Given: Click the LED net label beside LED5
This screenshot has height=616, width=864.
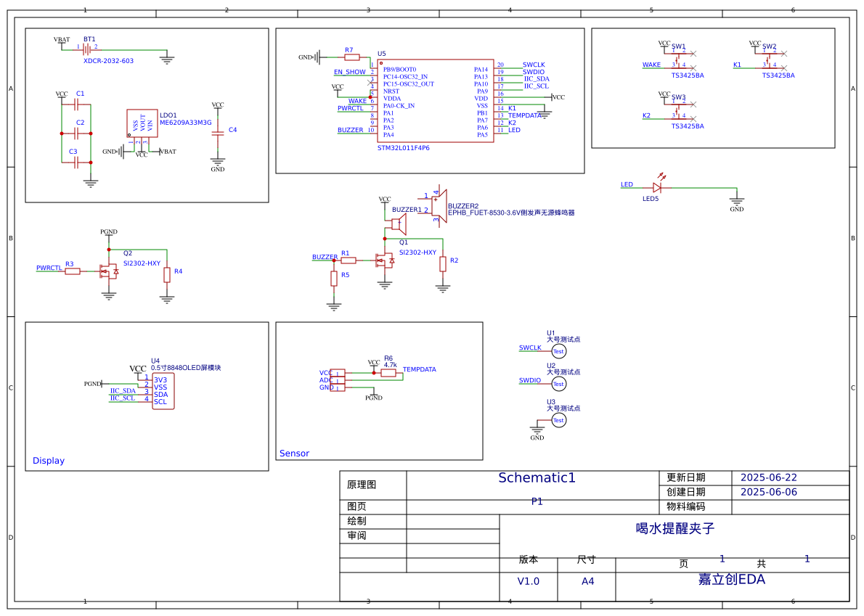Looking at the screenshot, I should pyautogui.click(x=627, y=184).
